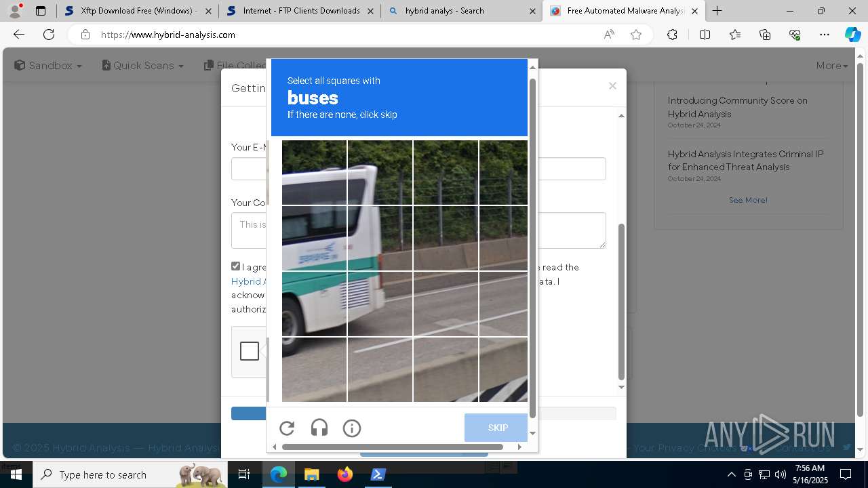Click Type here to search box
The image size is (868, 488).
tap(131, 474)
